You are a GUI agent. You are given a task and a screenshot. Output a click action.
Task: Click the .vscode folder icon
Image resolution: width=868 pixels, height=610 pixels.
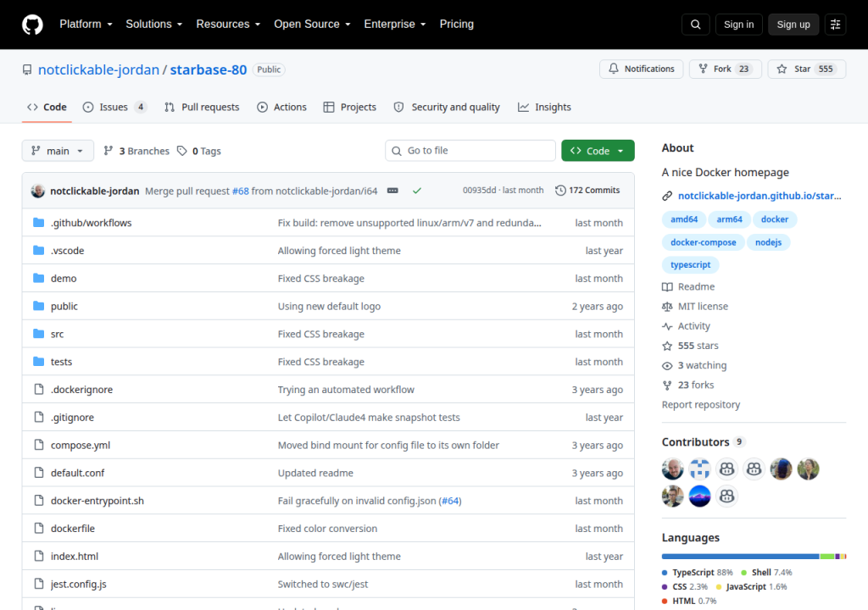coord(38,250)
